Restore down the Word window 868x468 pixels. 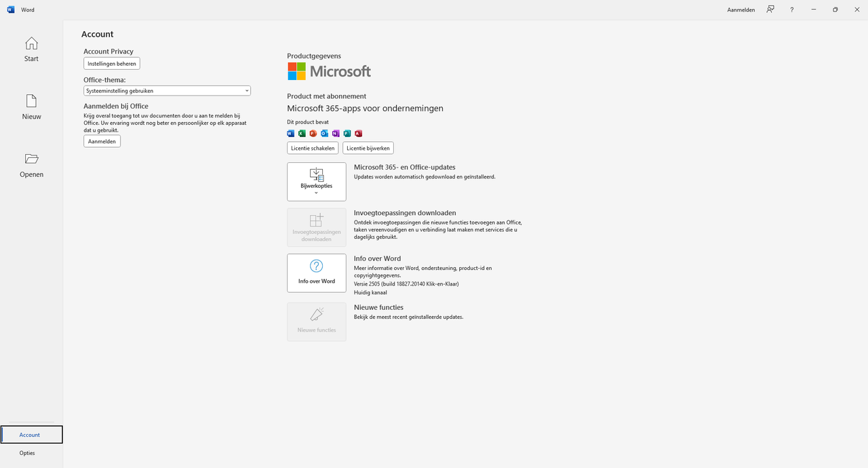pos(835,9)
